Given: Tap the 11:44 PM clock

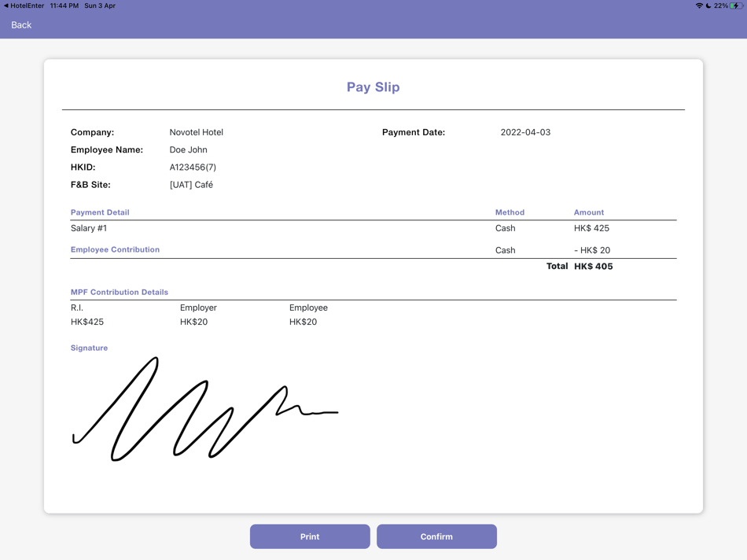Looking at the screenshot, I should (x=64, y=6).
